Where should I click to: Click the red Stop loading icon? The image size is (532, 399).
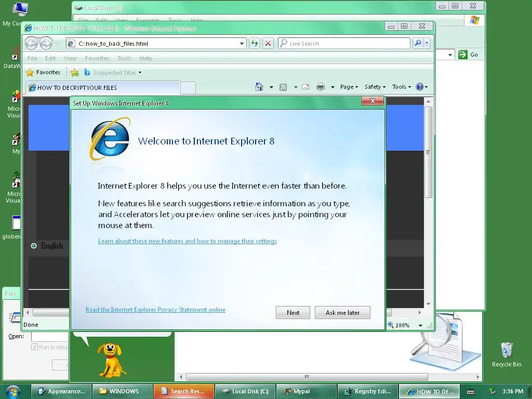(x=268, y=44)
